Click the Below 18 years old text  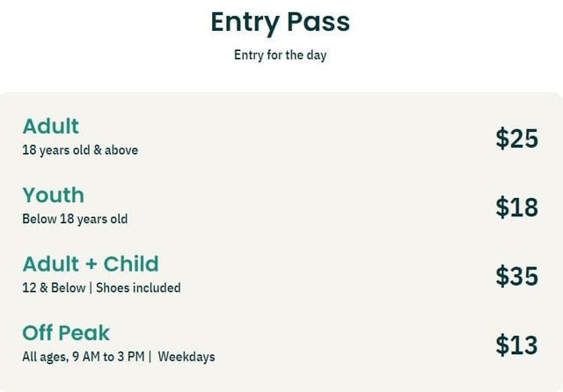pyautogui.click(x=75, y=219)
